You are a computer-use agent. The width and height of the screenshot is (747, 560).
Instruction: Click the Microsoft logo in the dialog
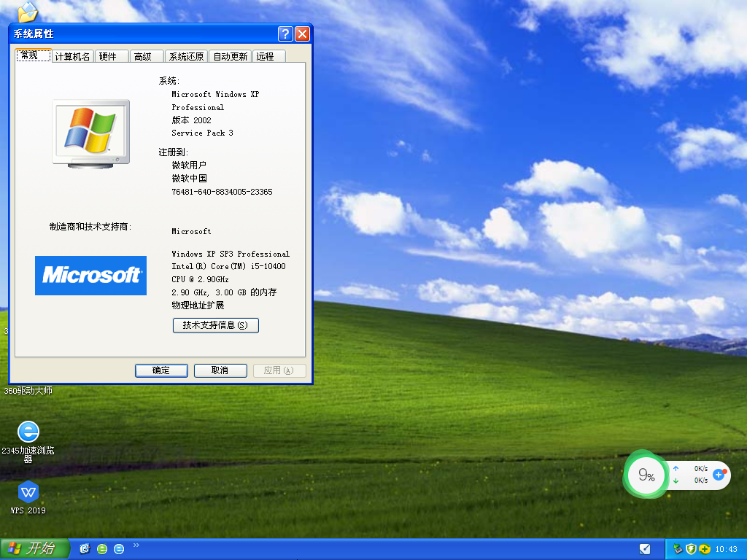[90, 276]
